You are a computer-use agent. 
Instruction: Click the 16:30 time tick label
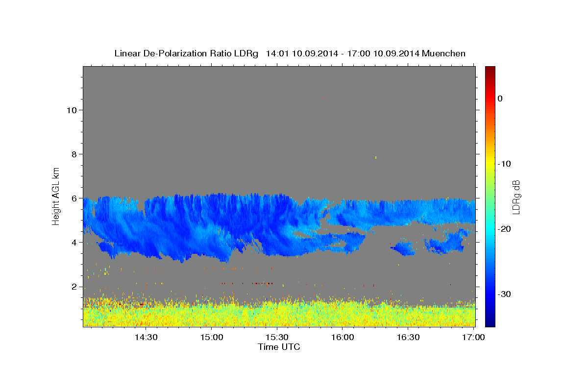tap(408, 337)
